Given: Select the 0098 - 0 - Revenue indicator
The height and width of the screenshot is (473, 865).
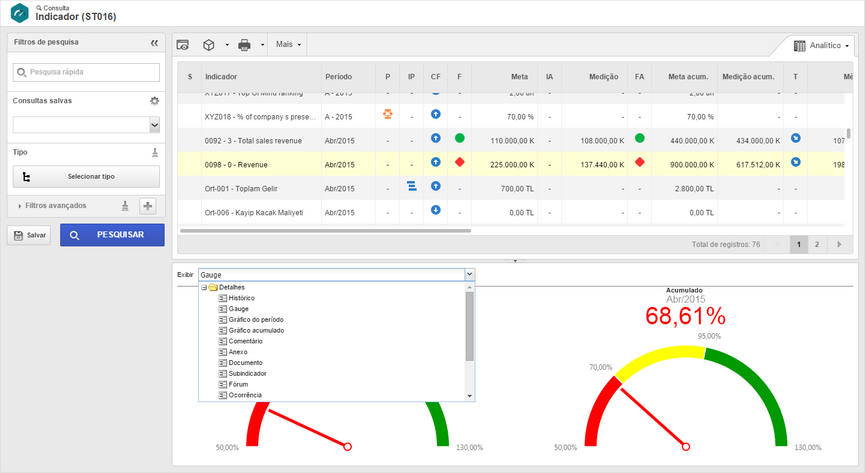Looking at the screenshot, I should [236, 165].
